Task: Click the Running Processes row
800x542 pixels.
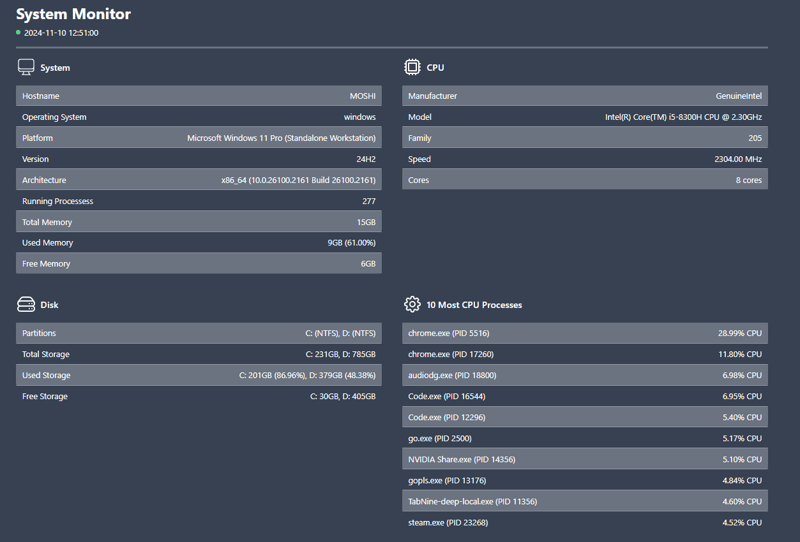Action: [198, 201]
